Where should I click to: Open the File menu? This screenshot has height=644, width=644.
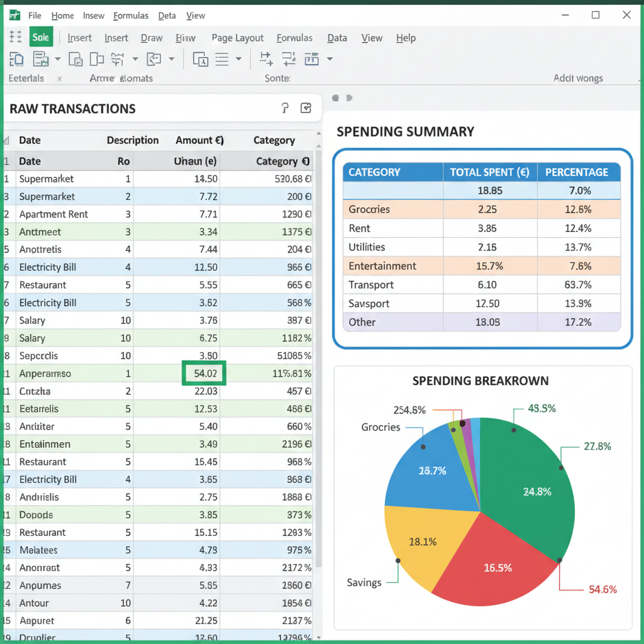(35, 15)
